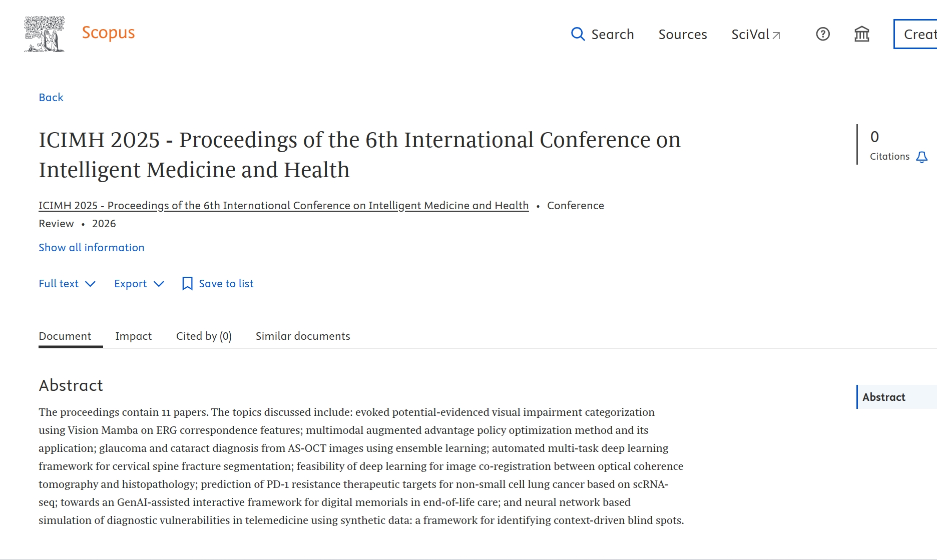The image size is (937, 560).
Task: Switch to the Impact tab
Action: coord(133,336)
